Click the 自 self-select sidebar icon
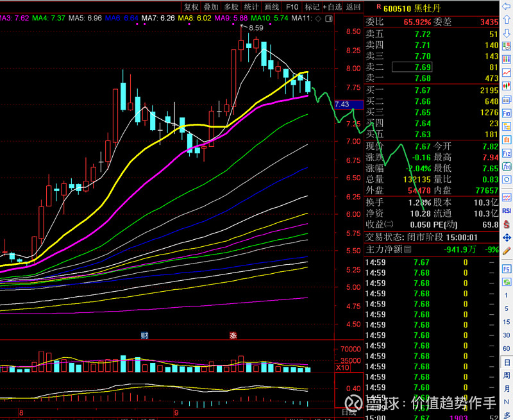 507,140
